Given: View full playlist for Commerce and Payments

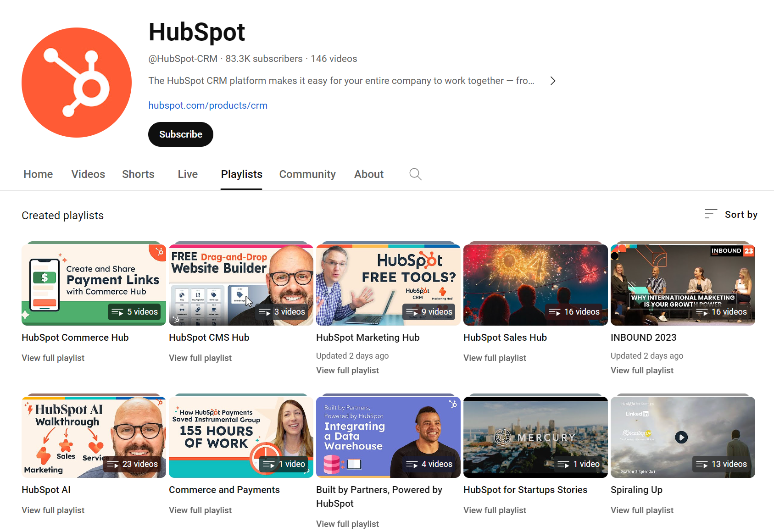Looking at the screenshot, I should click(200, 510).
